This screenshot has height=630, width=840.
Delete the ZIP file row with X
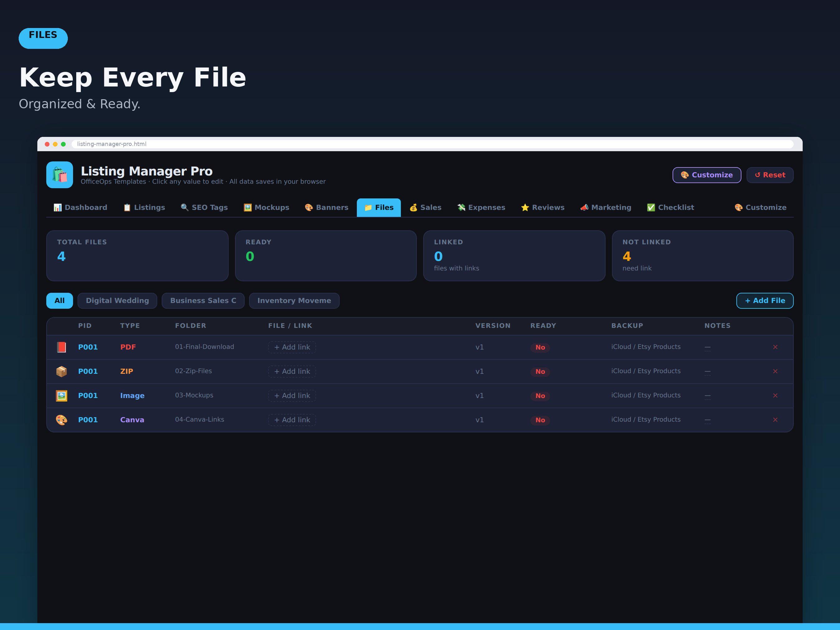coord(775,371)
